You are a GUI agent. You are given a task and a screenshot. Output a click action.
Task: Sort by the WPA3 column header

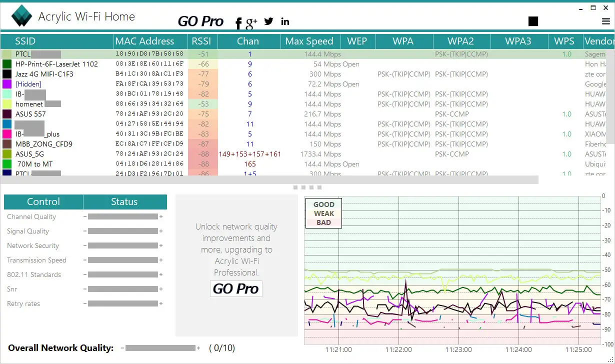519,41
